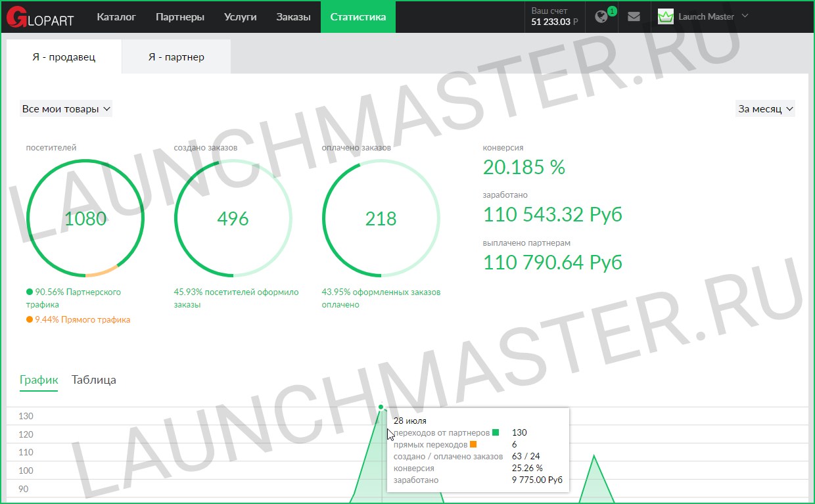Image resolution: width=815 pixels, height=504 pixels.
Task: Switch to the Таблица view tab
Action: (94, 380)
